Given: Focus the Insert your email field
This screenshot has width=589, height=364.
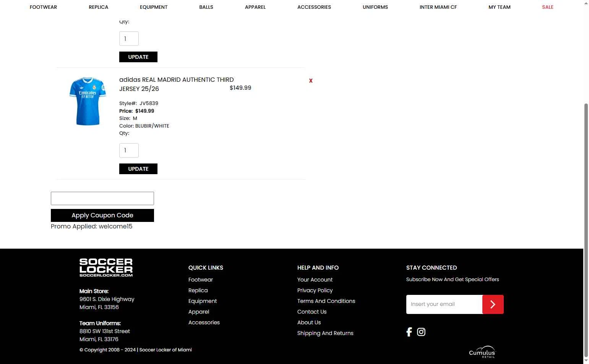Looking at the screenshot, I should [x=444, y=304].
